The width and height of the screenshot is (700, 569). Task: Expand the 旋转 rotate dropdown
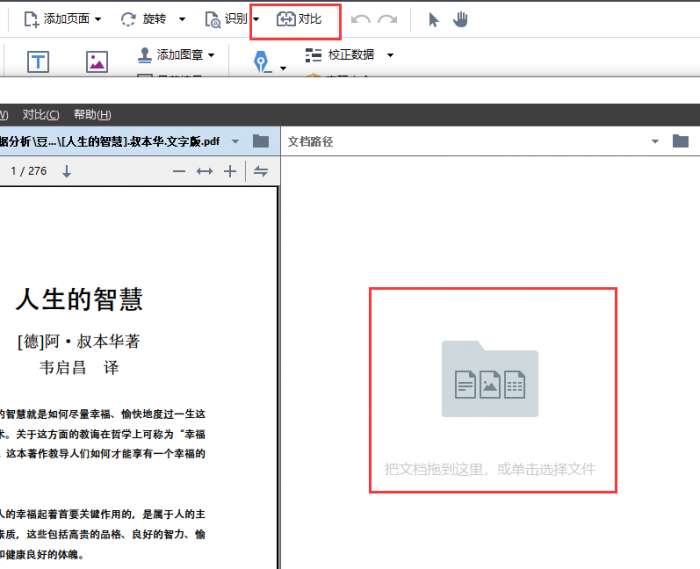click(181, 19)
